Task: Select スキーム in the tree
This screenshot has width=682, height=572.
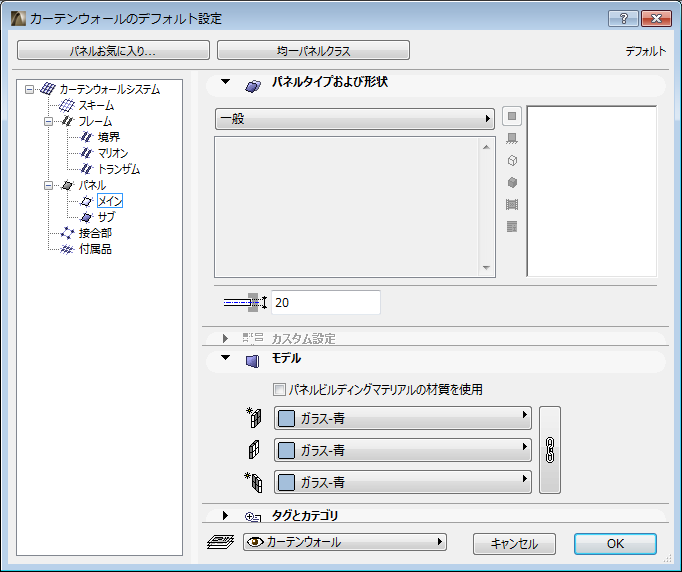Action: pyautogui.click(x=96, y=105)
